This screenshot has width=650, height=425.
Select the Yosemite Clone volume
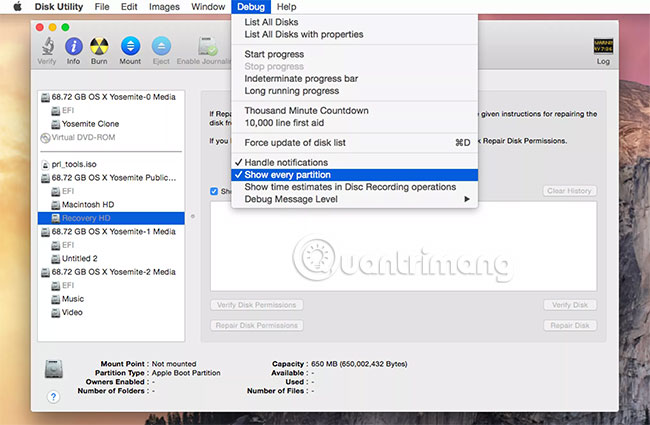(111, 124)
